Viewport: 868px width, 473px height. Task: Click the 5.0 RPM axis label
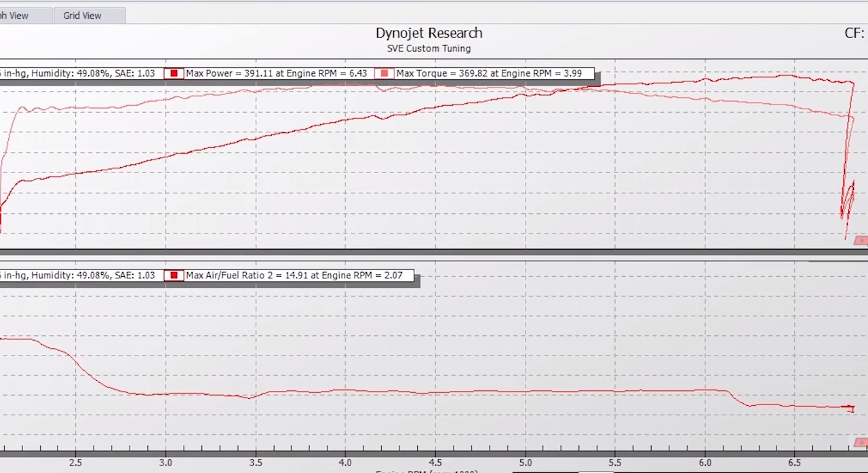coord(526,463)
